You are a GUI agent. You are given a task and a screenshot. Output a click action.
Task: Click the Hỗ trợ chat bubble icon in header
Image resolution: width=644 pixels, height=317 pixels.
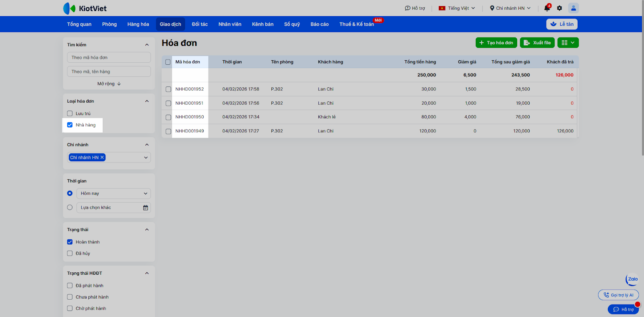pyautogui.click(x=407, y=8)
